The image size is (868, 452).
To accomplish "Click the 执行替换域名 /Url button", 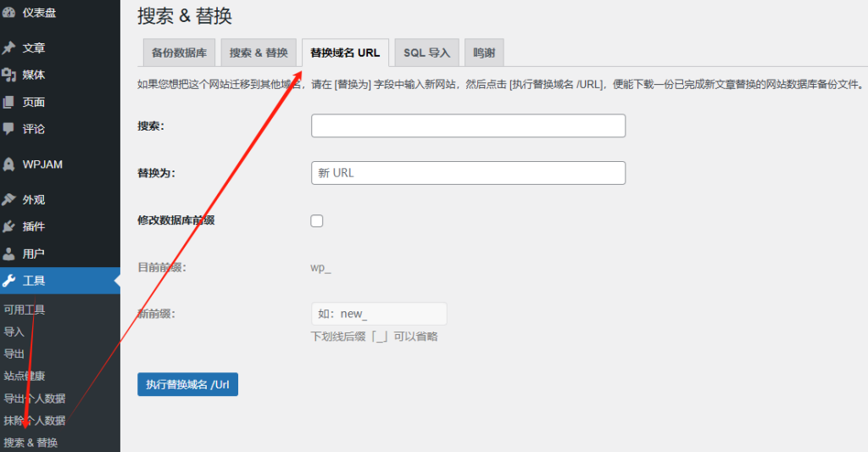I will tap(187, 384).
